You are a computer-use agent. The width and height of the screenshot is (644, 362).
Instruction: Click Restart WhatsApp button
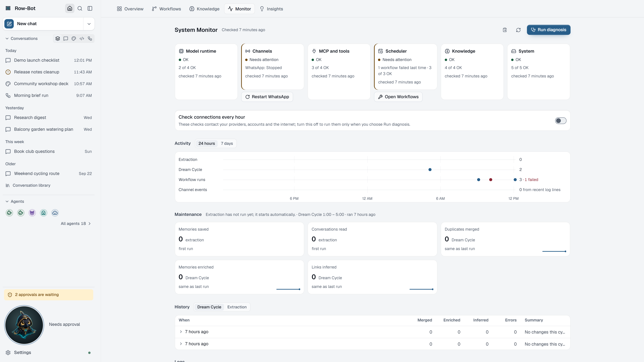(267, 97)
